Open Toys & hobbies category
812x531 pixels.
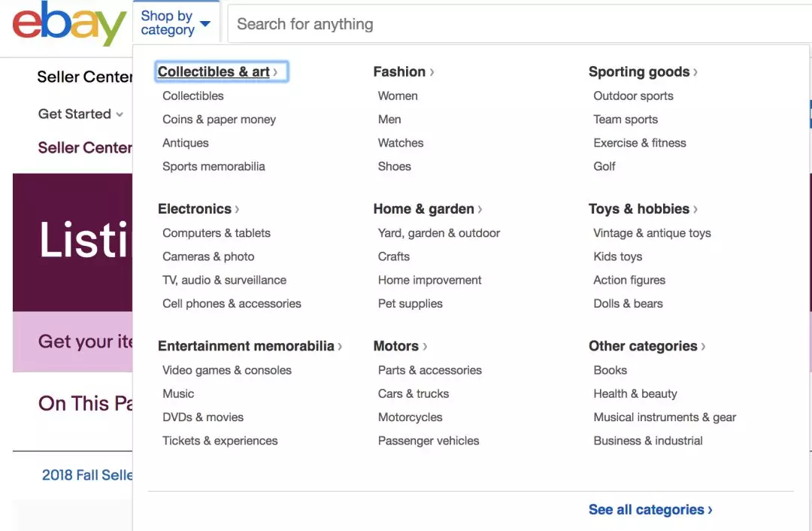click(x=642, y=209)
